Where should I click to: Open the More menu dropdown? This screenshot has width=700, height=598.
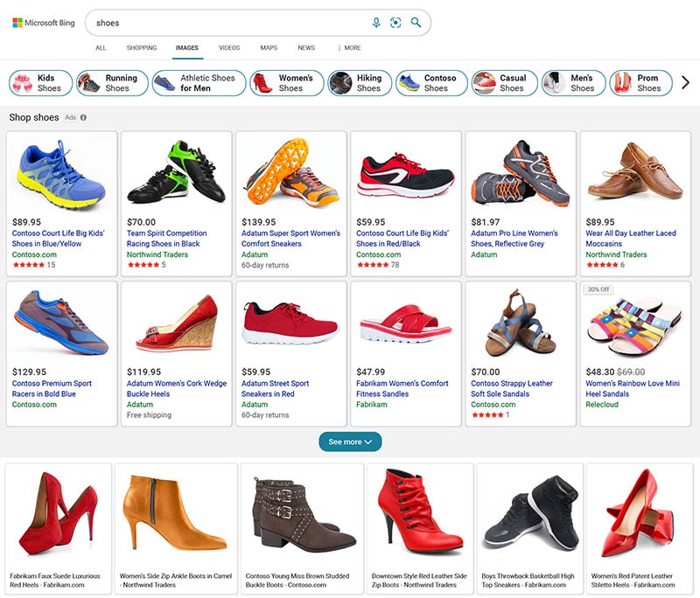(x=348, y=48)
